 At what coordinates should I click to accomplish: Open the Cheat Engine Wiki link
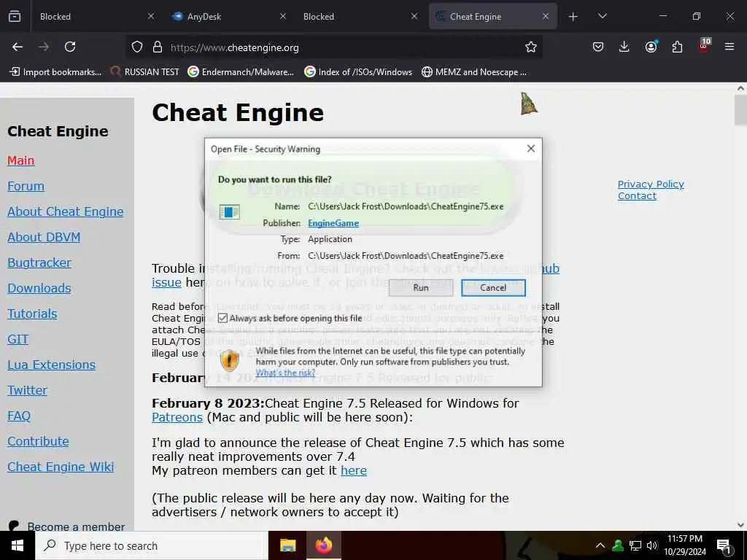[61, 467]
